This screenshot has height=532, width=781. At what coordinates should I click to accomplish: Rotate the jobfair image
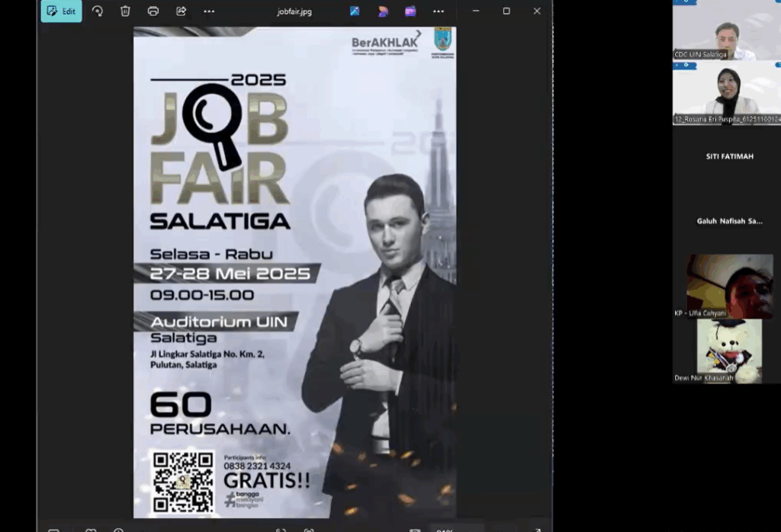[x=98, y=11]
